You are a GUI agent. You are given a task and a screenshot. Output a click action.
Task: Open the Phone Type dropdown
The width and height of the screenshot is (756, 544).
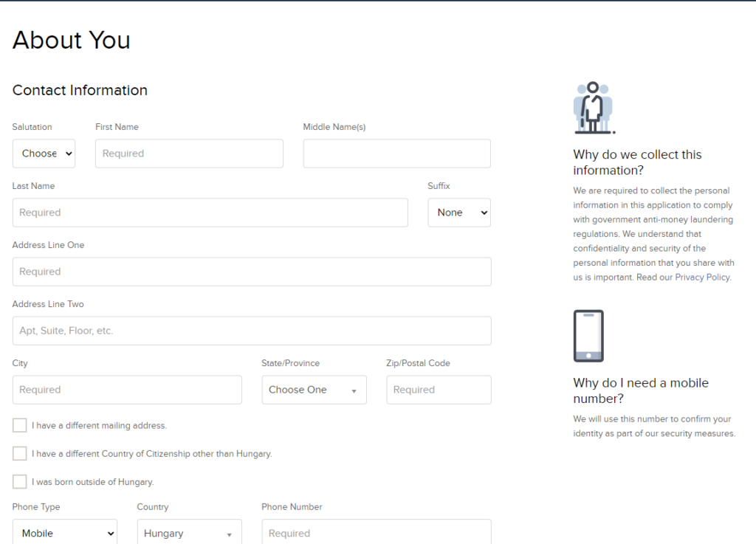click(x=64, y=532)
